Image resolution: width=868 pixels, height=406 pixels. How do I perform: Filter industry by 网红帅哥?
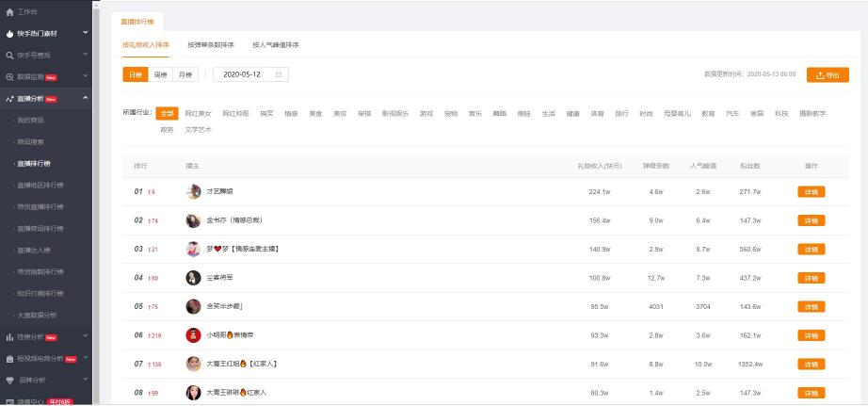[235, 114]
